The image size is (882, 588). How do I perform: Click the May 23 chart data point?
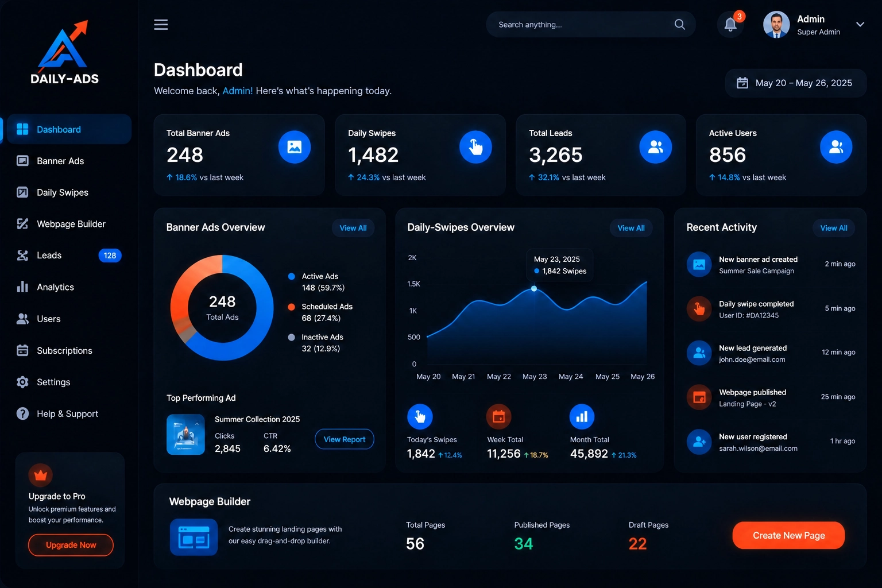pos(534,289)
